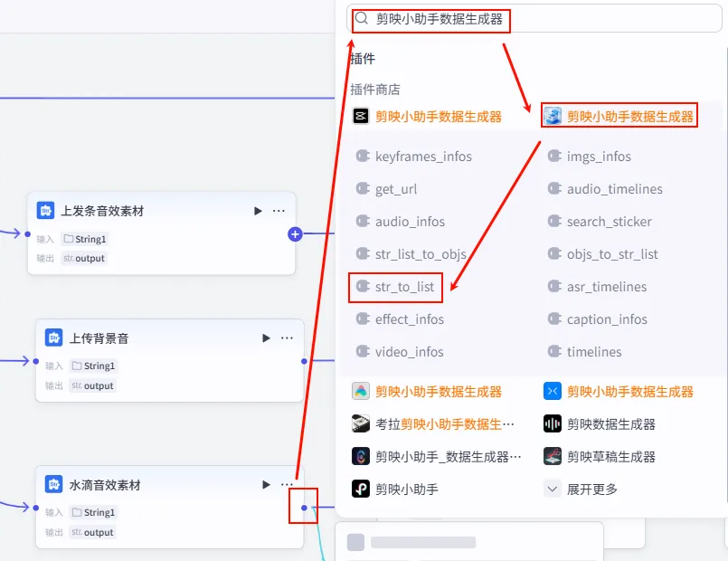Select the imgs_infos tool
Screen dimensions: 728x561
coord(599,157)
